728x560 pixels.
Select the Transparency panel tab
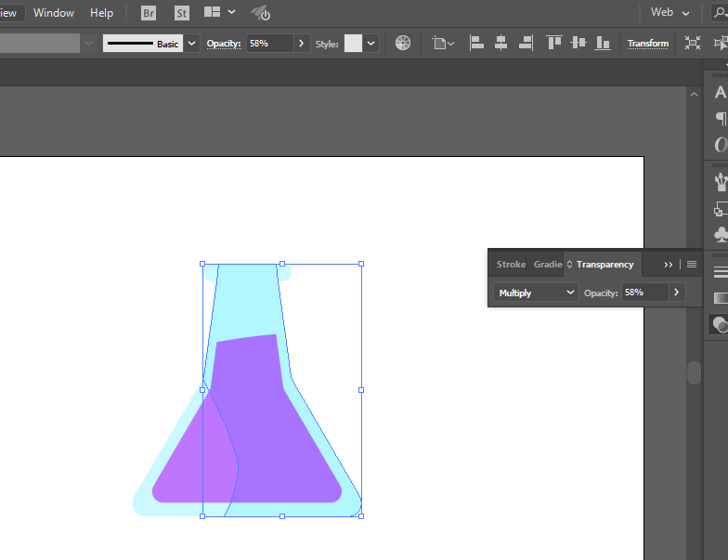click(604, 264)
